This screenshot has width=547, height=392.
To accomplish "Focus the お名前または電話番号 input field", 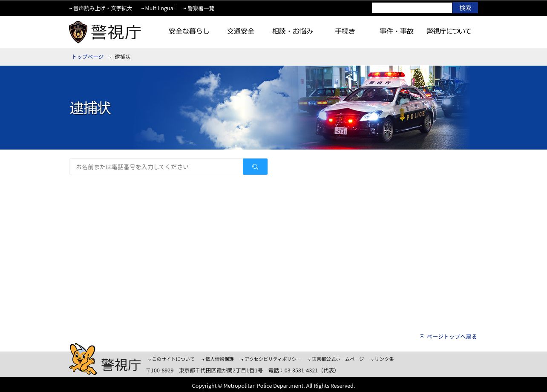I will click(156, 167).
